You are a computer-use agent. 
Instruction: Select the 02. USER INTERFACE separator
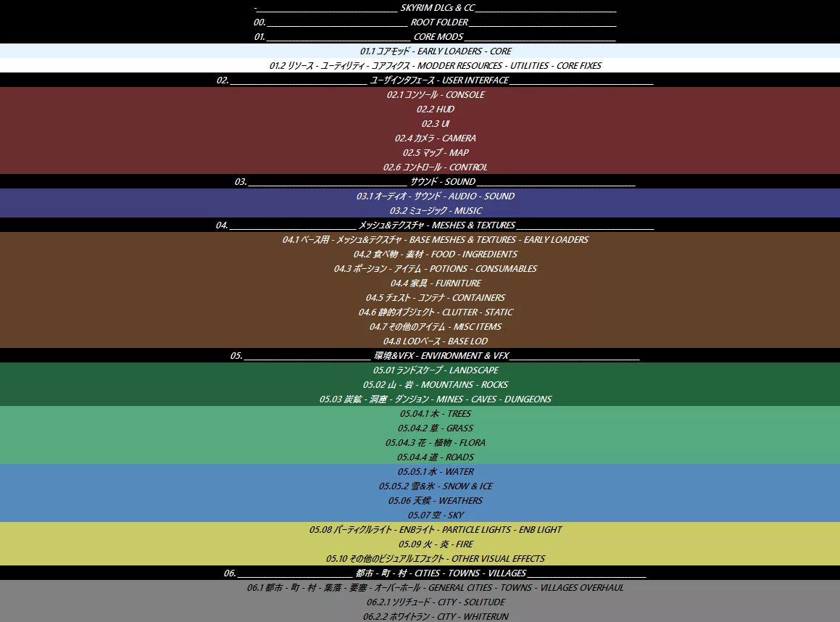pos(420,80)
